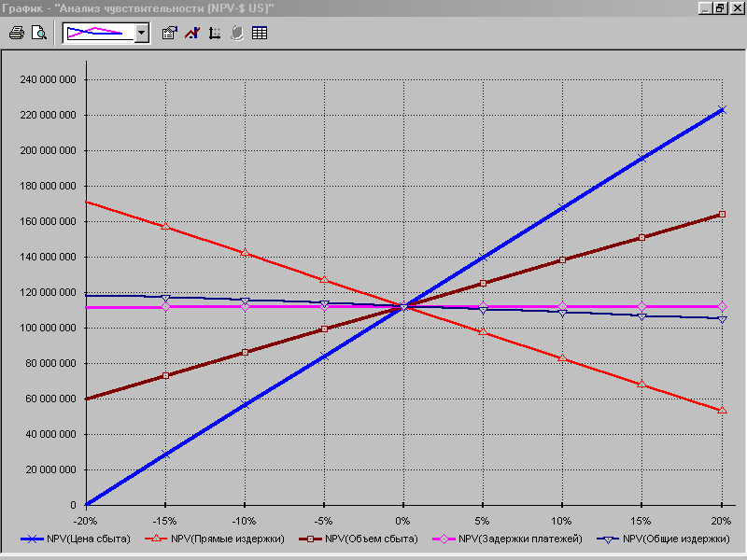This screenshot has width=747, height=560.
Task: Click the window title bar text
Action: pos(137,8)
